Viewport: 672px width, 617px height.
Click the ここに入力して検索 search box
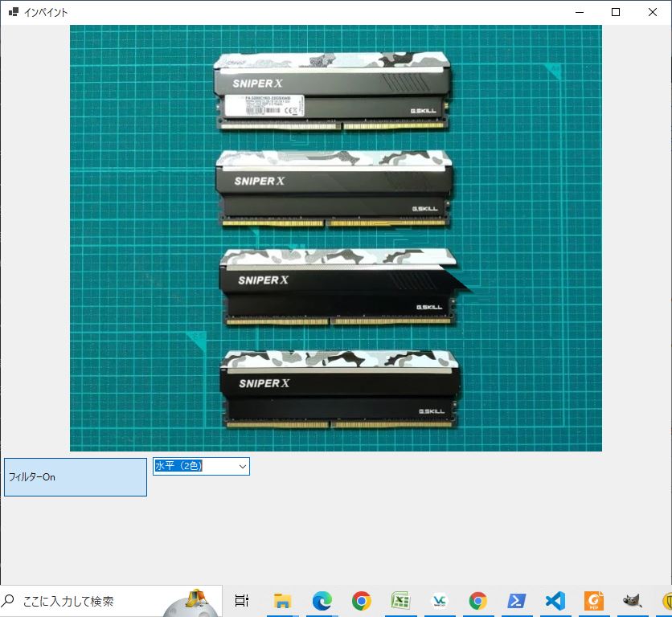[x=111, y=601]
